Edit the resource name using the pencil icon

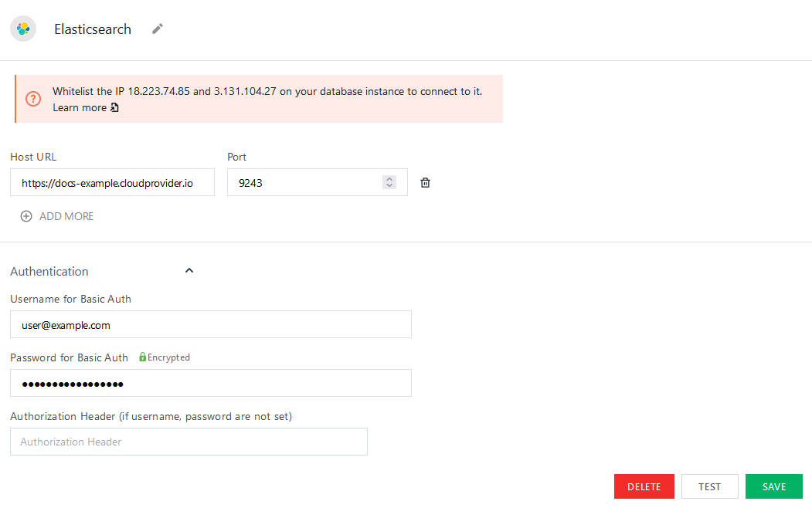click(157, 29)
